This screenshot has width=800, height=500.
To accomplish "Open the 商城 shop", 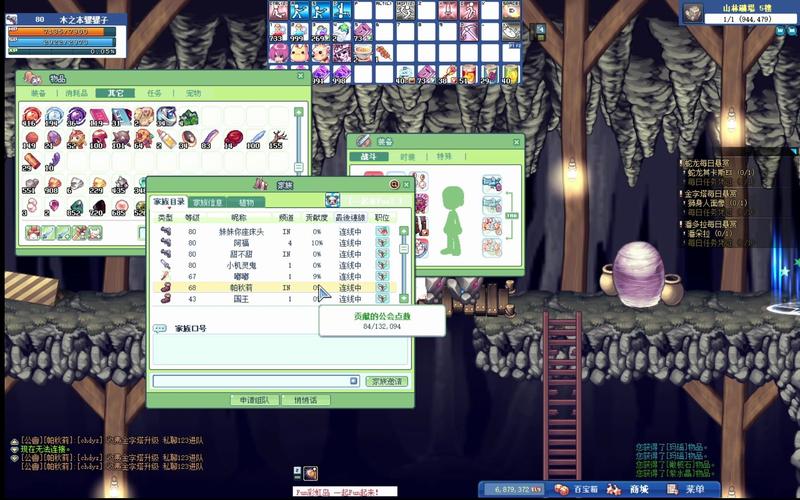I will coord(630,489).
